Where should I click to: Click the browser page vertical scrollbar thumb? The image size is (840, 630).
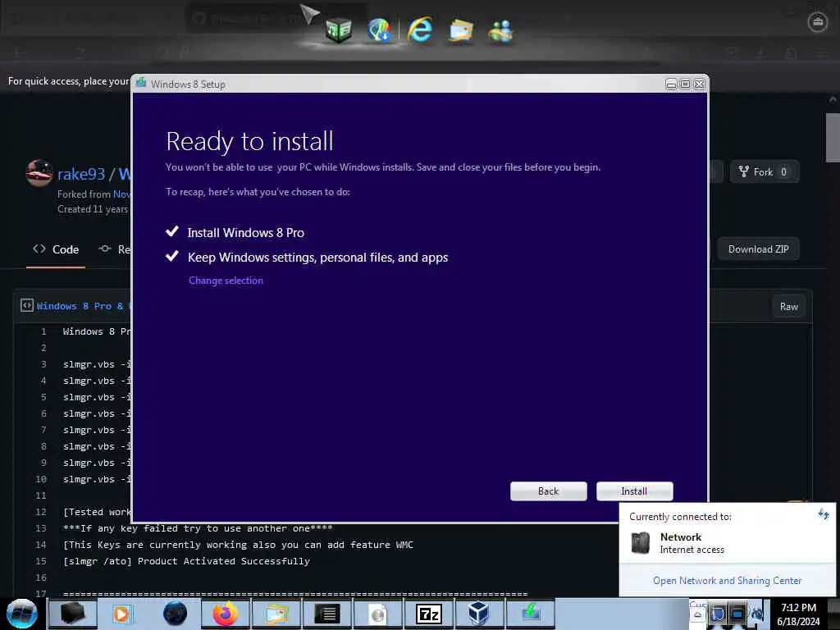pos(832,137)
